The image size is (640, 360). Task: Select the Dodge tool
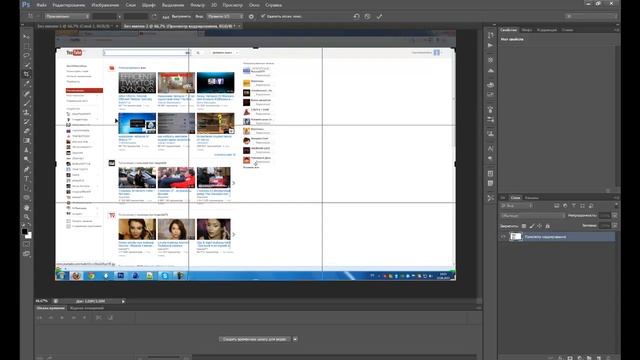coord(27,159)
